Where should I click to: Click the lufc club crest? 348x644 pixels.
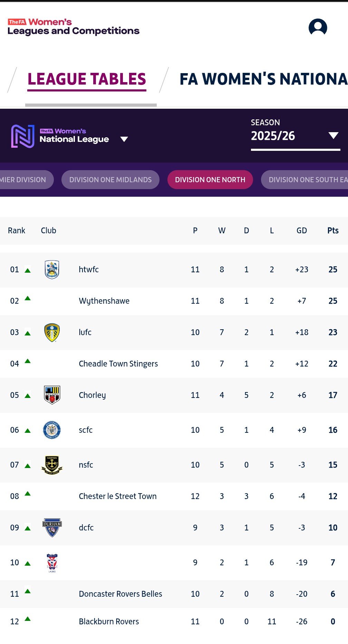(x=52, y=332)
